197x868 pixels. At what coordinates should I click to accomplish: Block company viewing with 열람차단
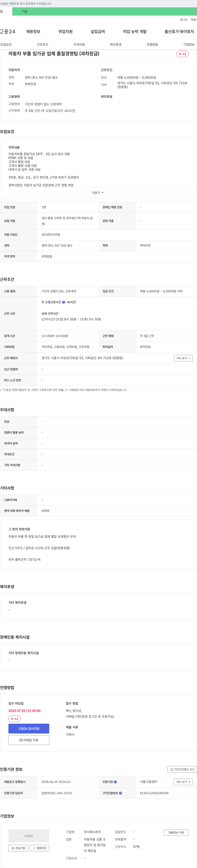point(39,848)
